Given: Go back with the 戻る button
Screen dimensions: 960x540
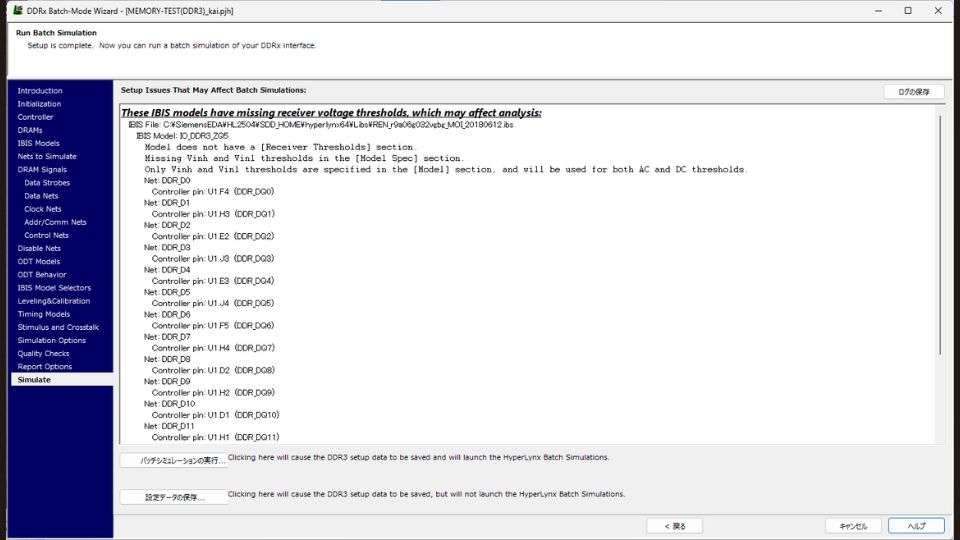Looking at the screenshot, I should 674,526.
